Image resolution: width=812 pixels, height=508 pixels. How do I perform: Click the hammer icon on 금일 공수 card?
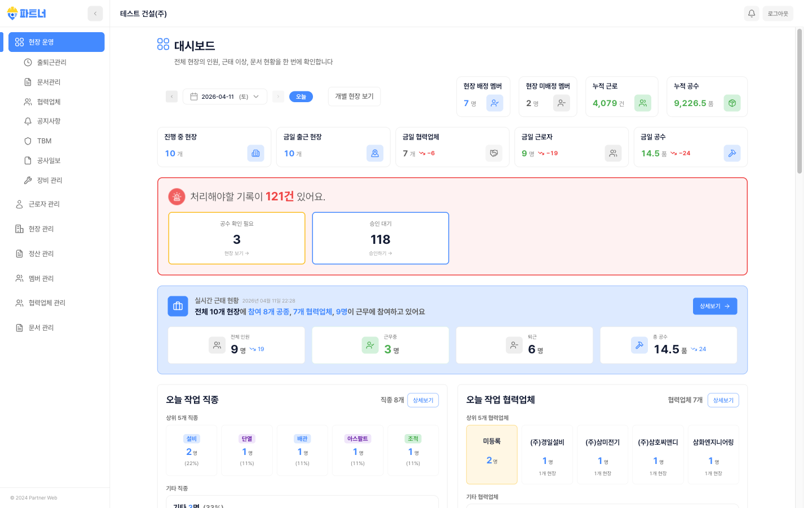732,153
